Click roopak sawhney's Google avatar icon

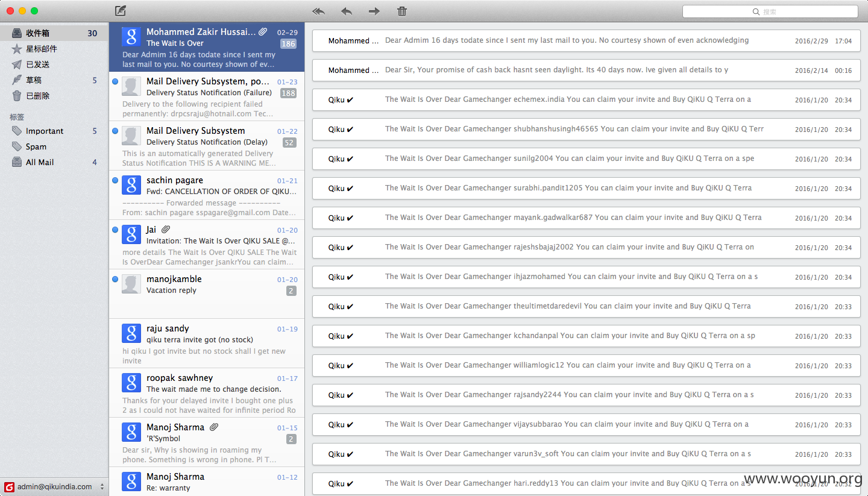pos(131,383)
